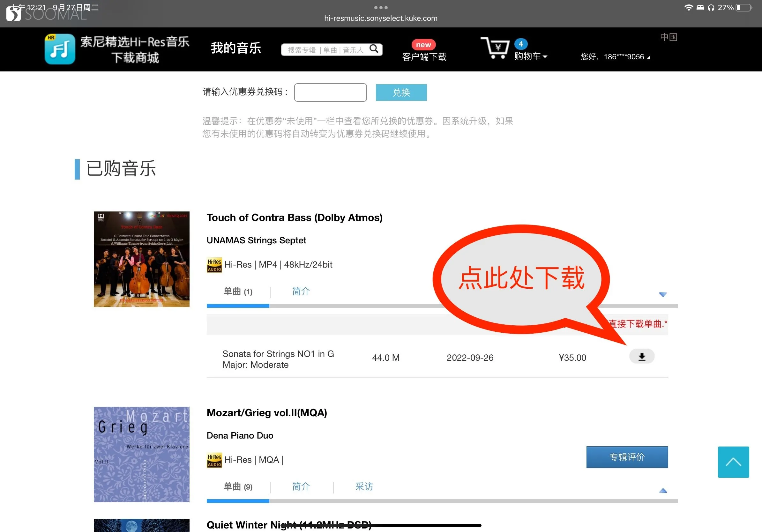Tap the battery indicator

744,7
